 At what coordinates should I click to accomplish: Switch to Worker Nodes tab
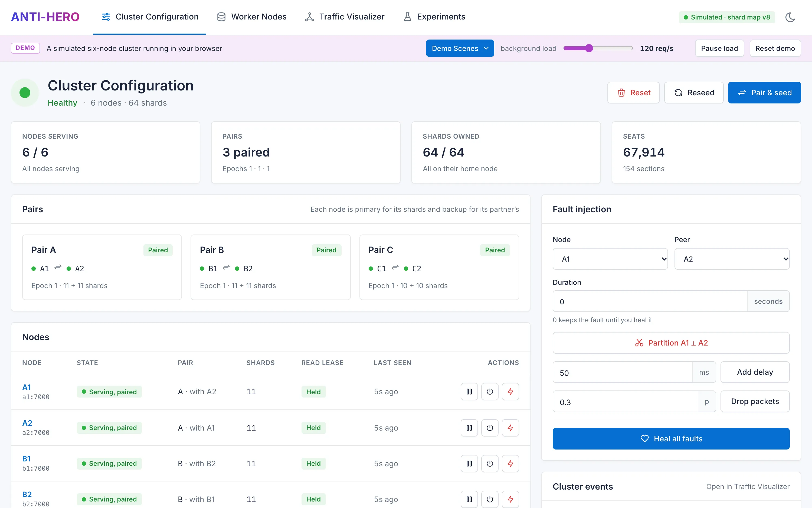(252, 17)
